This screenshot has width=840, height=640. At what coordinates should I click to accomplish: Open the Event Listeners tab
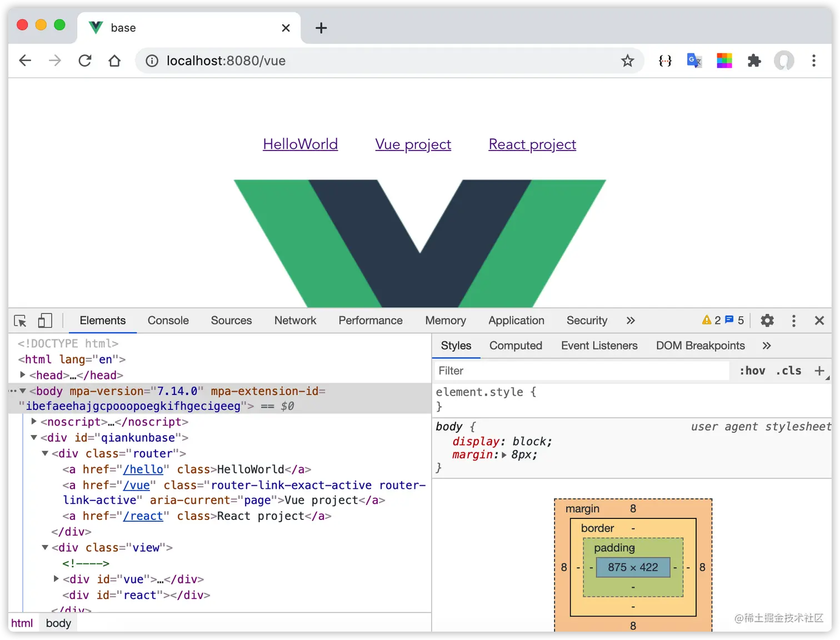[599, 346]
